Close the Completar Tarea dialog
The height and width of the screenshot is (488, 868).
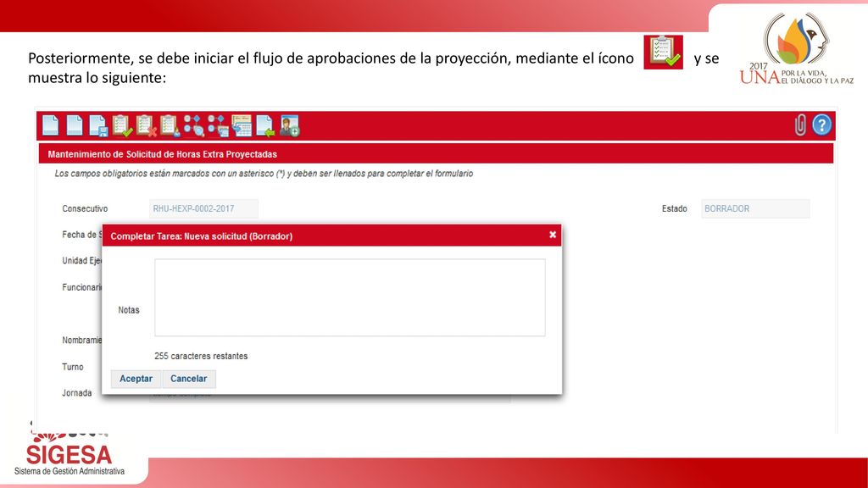click(x=553, y=235)
